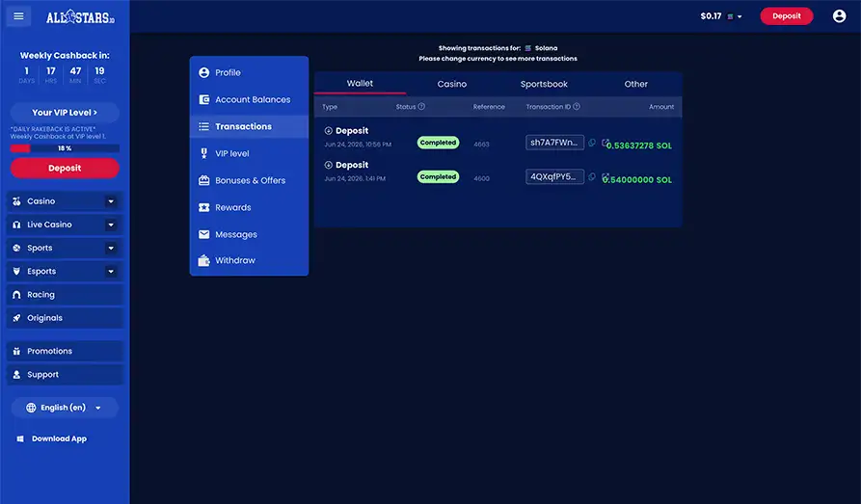The image size is (861, 504).
Task: Click the sidebar Deposit button
Action: coord(65,168)
